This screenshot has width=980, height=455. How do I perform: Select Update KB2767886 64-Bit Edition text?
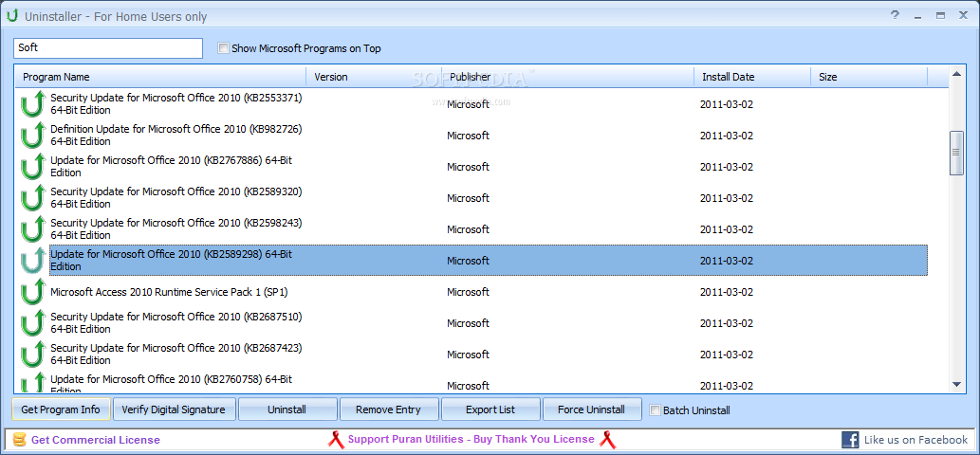pos(172,167)
